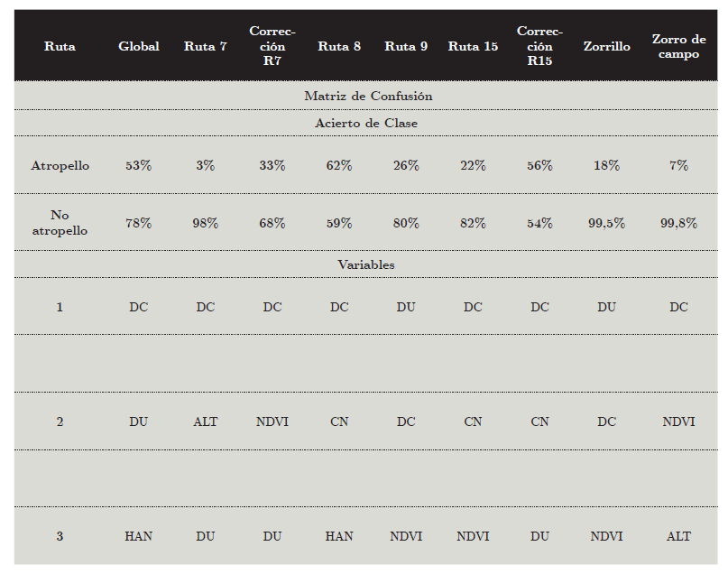The height and width of the screenshot is (574, 728).
Task: Select the "Ruta 15" column header
Action: click(x=473, y=46)
